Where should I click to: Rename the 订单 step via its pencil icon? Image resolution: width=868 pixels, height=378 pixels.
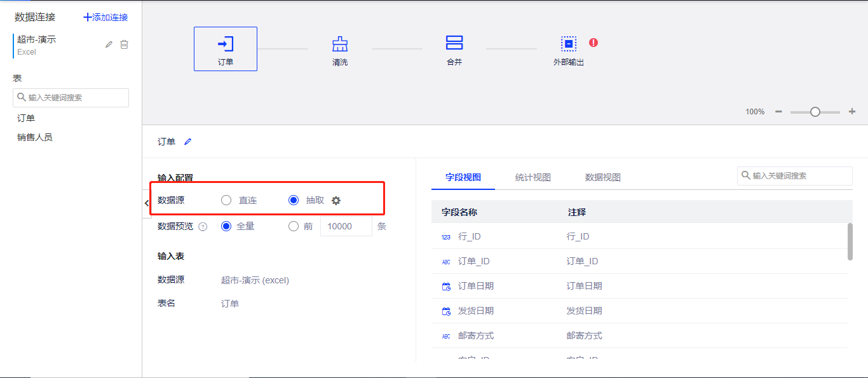[x=187, y=141]
